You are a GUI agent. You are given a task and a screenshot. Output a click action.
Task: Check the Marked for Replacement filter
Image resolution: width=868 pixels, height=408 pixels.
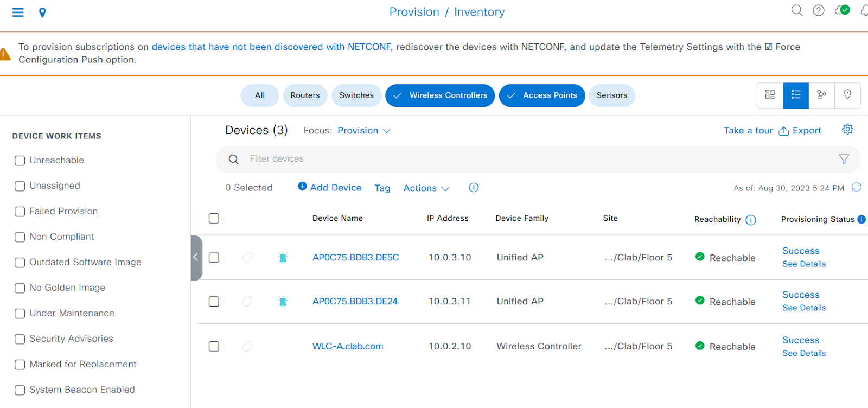click(20, 365)
